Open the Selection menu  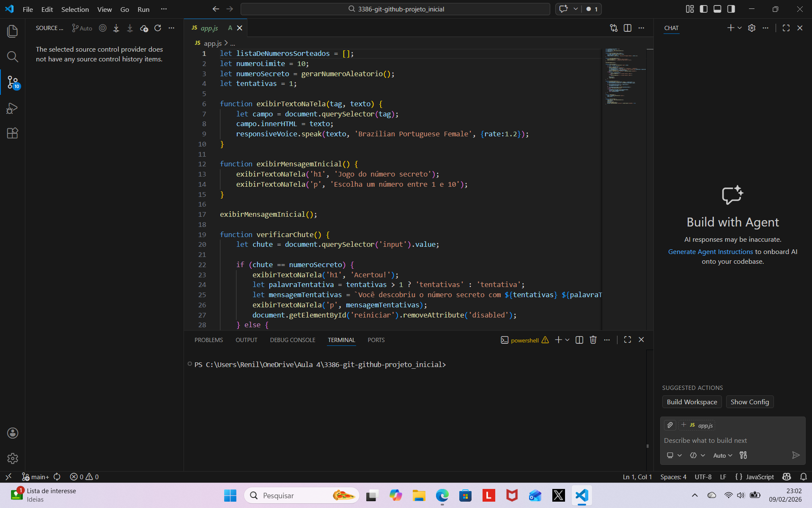tap(75, 9)
